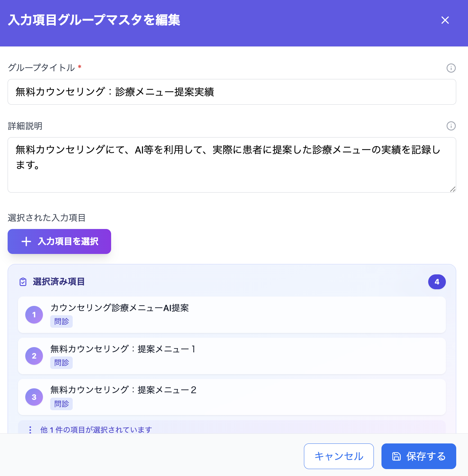This screenshot has width=468, height=476.
Task: Click the 入力項目を選択 button
Action: 59,241
